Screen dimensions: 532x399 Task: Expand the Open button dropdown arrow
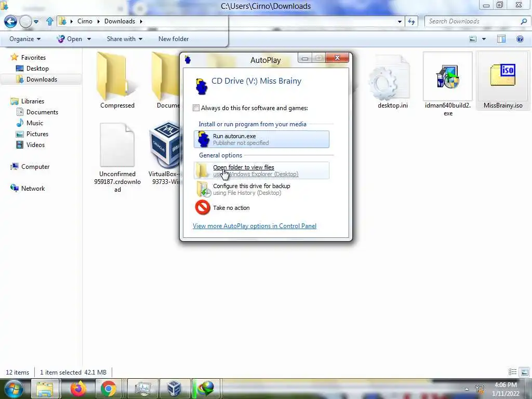(89, 39)
